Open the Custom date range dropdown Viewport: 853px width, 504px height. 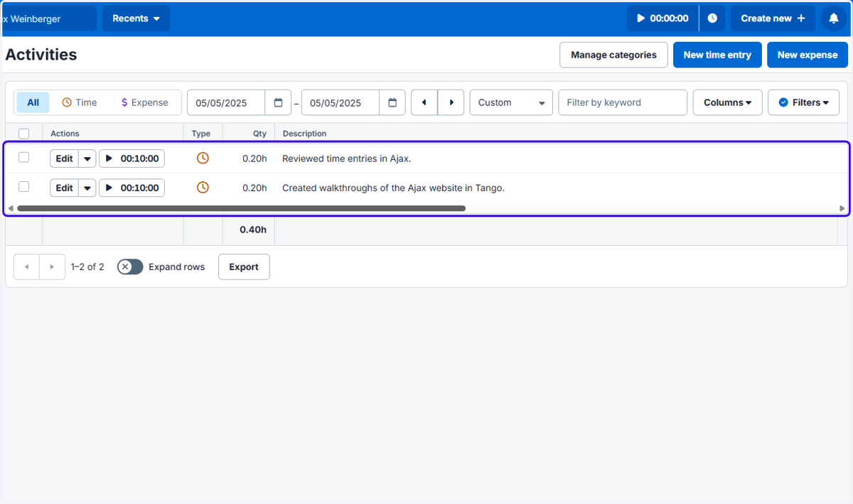click(511, 102)
